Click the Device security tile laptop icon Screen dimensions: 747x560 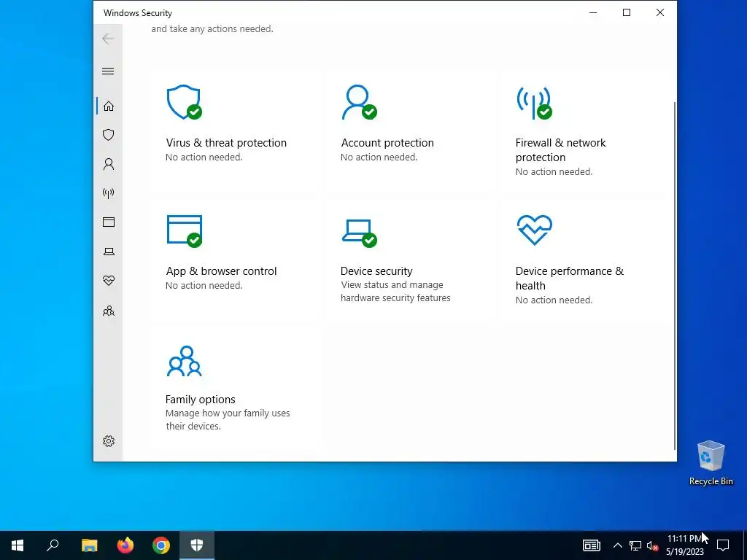coord(359,233)
